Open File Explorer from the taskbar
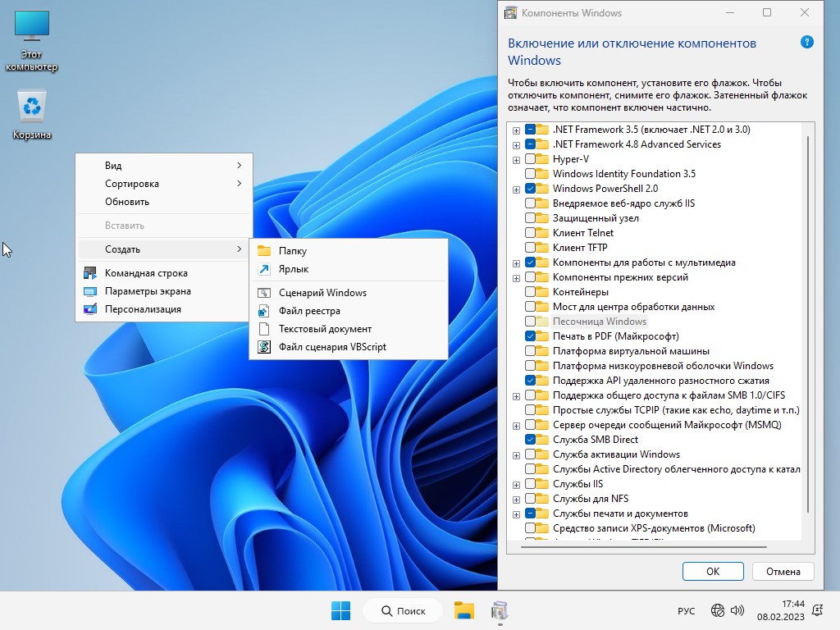The image size is (840, 630). point(464,610)
